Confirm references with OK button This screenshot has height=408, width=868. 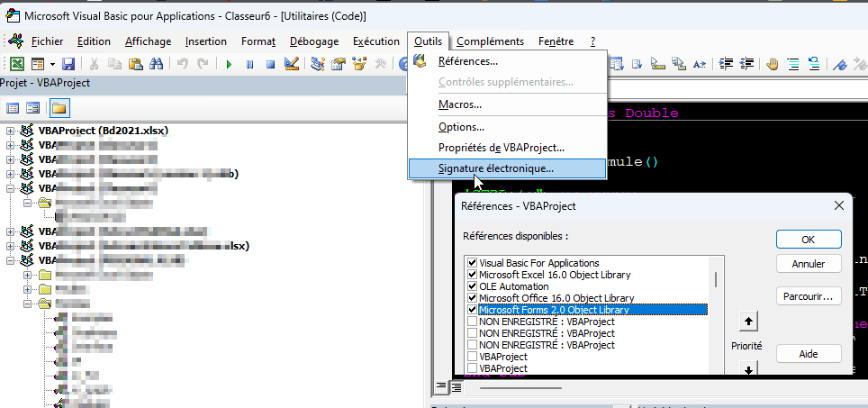click(809, 240)
